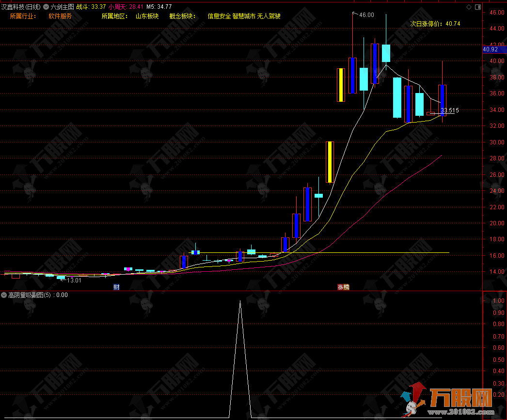Toggle the panel layout icon at top right

pos(478,7)
